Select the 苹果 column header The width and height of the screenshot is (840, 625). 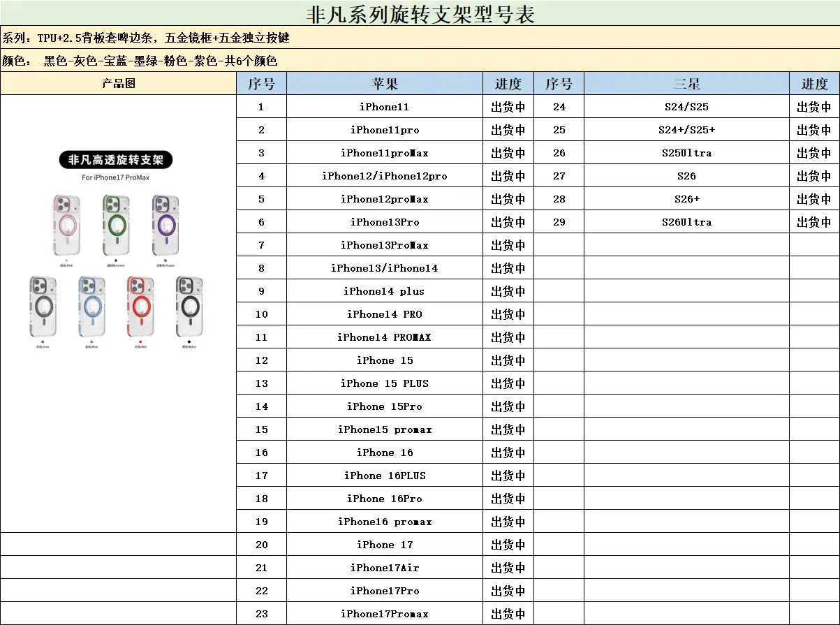coord(385,84)
